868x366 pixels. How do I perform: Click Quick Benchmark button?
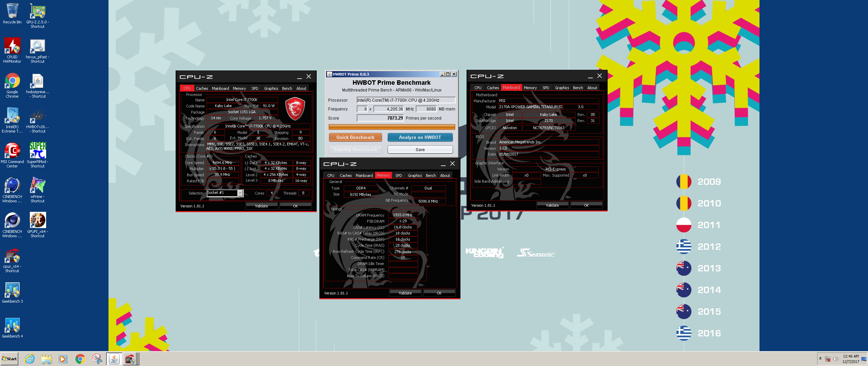[355, 137]
